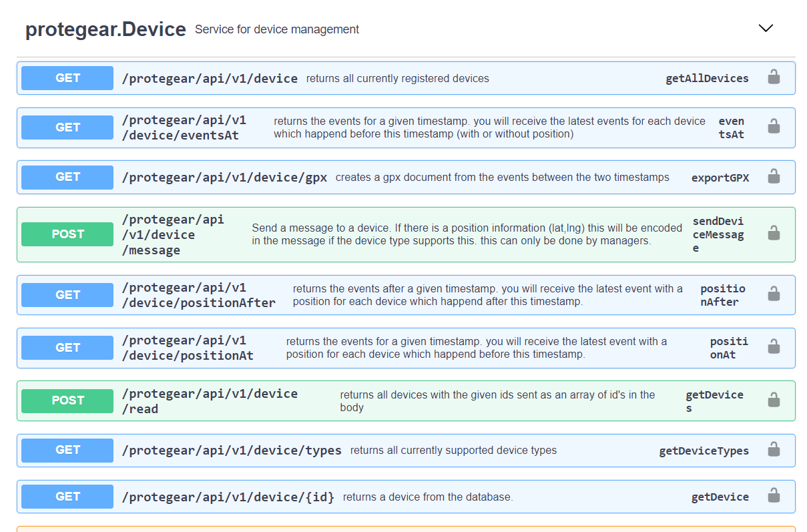Click the lock icon on getDevices row
807x532 pixels.
click(774, 401)
